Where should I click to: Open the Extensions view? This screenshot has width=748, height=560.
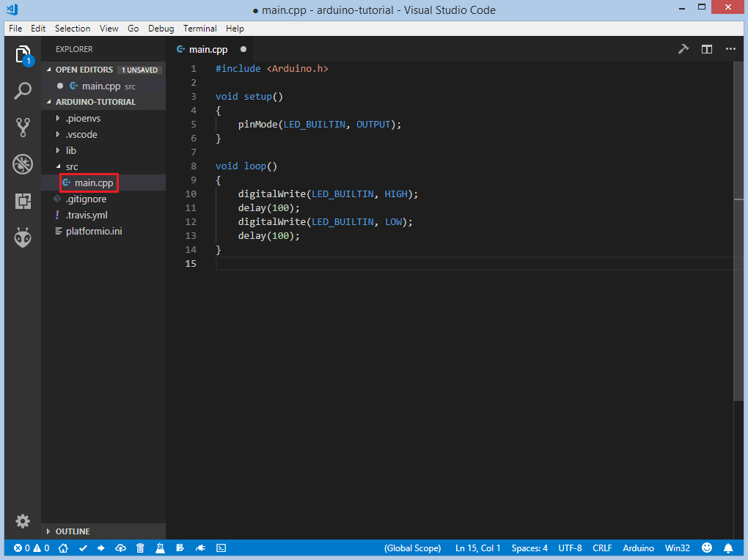pos(23,201)
